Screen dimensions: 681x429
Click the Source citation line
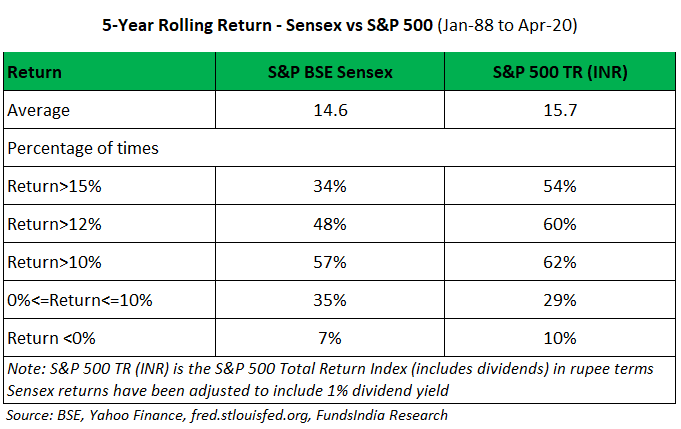tap(227, 414)
